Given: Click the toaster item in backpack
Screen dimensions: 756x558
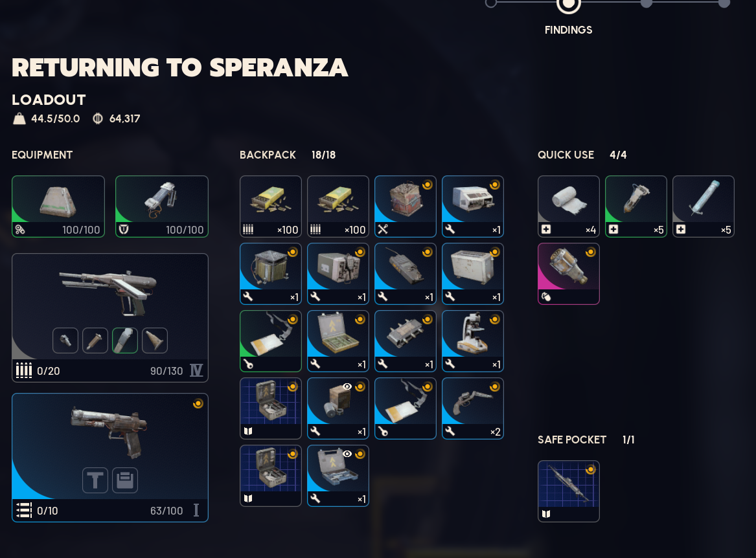Looking at the screenshot, I should [x=472, y=274].
